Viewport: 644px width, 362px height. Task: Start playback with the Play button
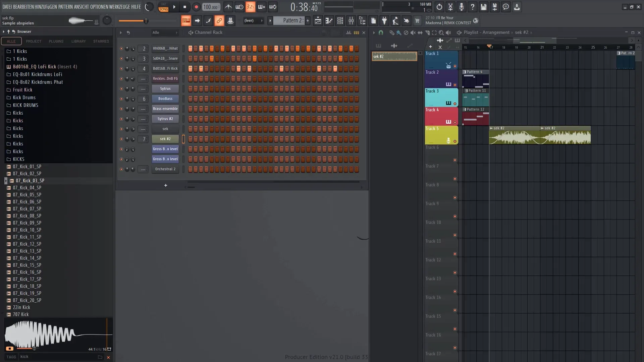coord(174,7)
